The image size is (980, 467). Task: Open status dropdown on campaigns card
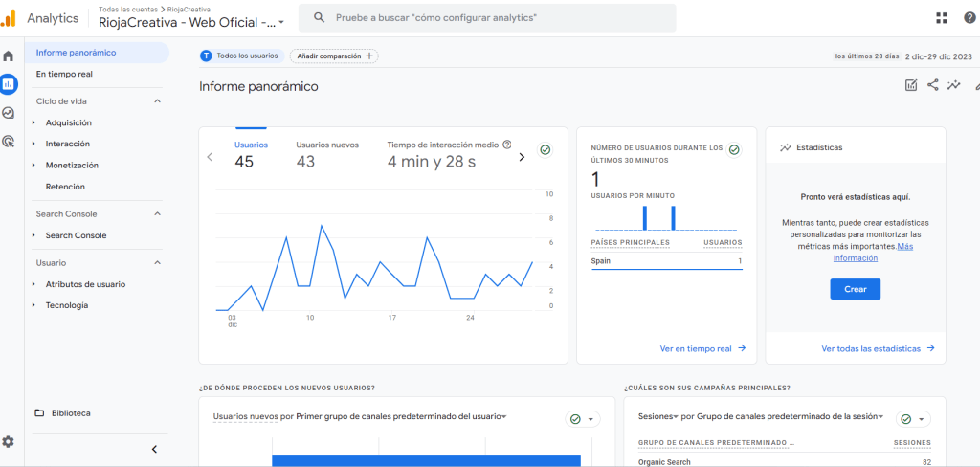pyautogui.click(x=913, y=419)
